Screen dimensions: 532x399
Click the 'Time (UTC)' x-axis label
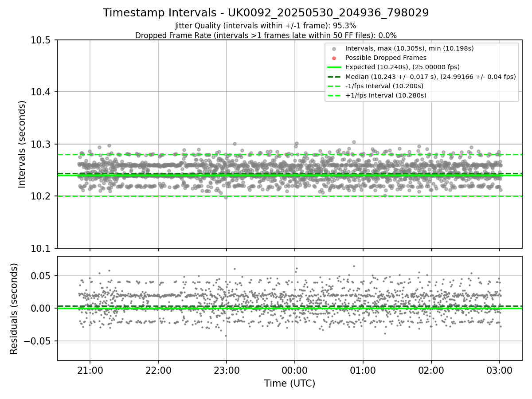[x=289, y=383]
